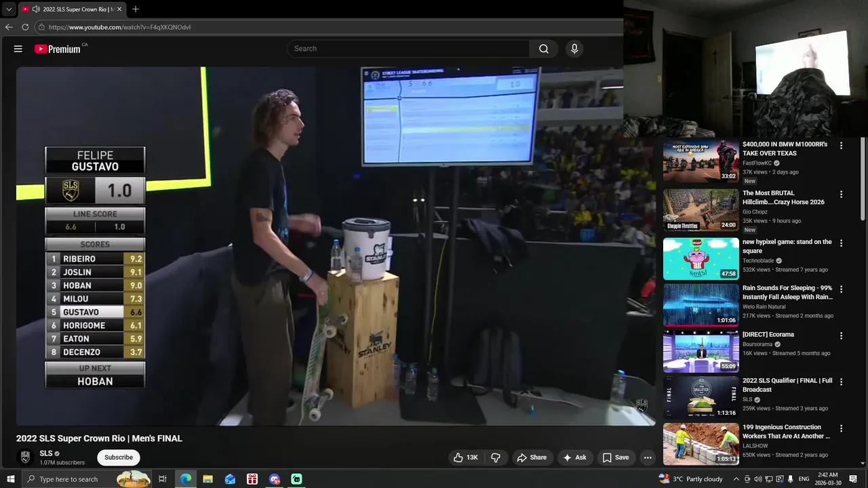Mute tab using the tab speaker icon
This screenshot has height=488, width=868.
pos(35,9)
